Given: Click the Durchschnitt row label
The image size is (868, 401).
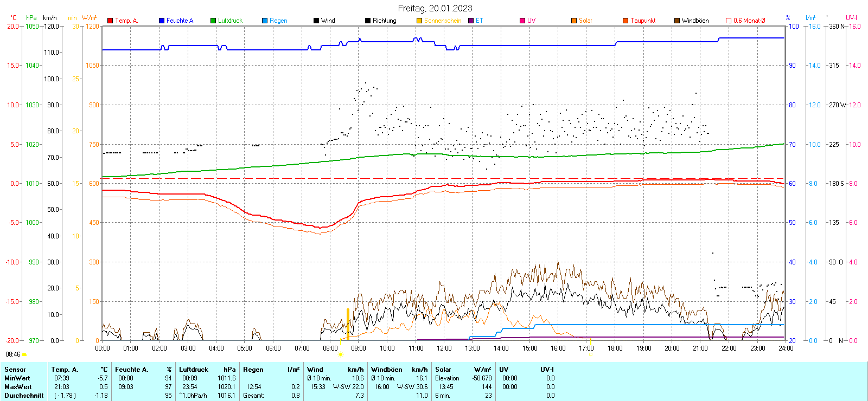Looking at the screenshot, I should tap(23, 396).
